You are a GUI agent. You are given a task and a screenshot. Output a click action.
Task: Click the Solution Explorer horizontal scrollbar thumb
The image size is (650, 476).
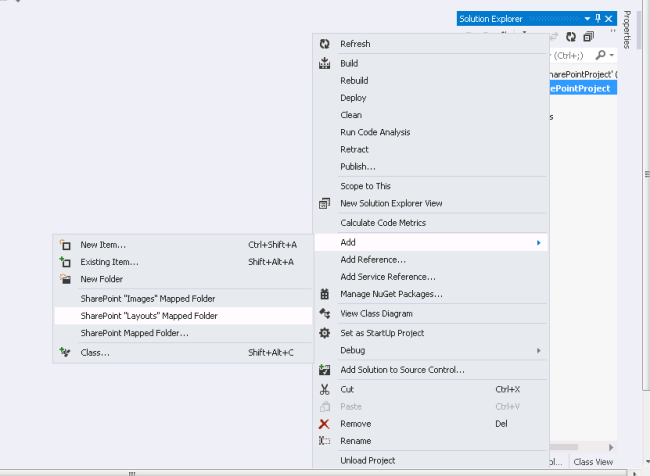click(564, 447)
